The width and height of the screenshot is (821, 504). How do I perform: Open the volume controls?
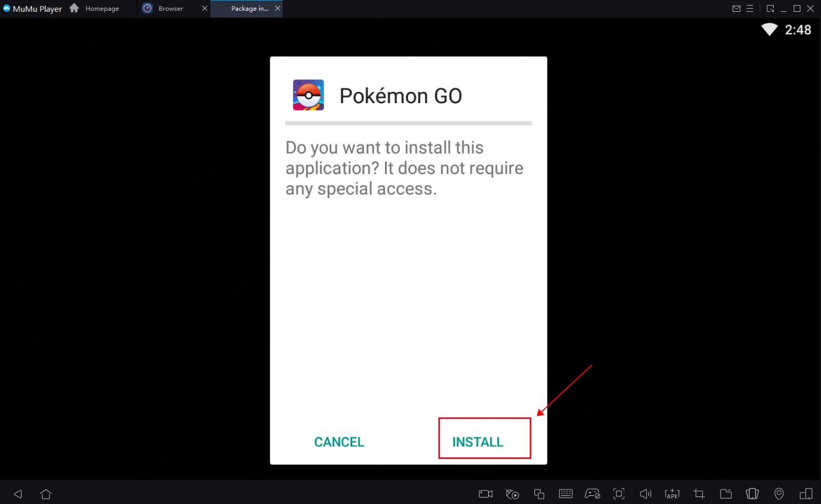[x=645, y=493]
